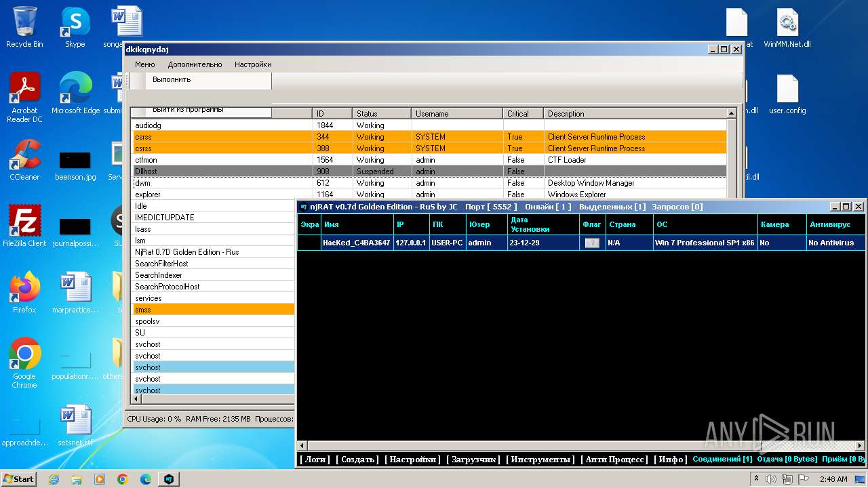
Task: Open media player taskbar icon
Action: 100,479
